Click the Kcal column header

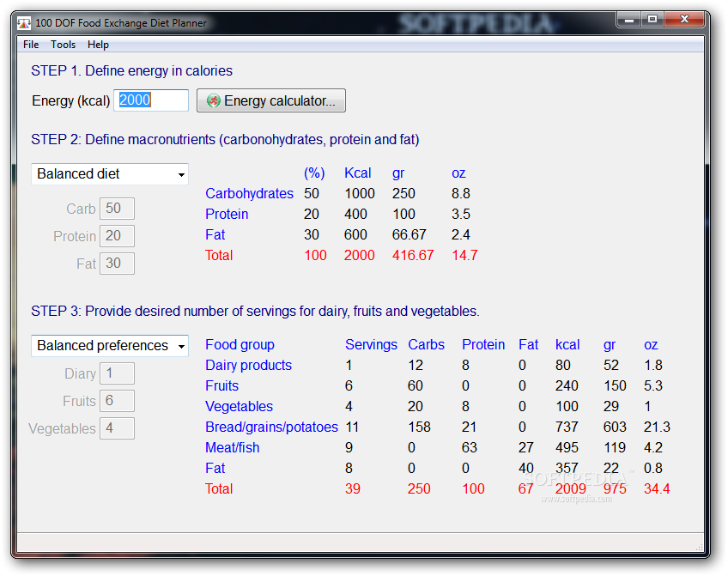point(357,173)
